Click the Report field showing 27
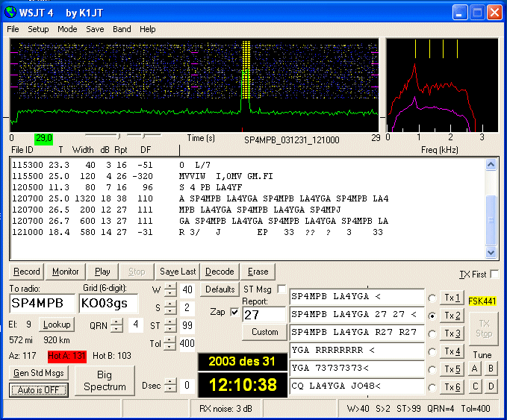The height and width of the screenshot is (420, 507). pos(264,315)
